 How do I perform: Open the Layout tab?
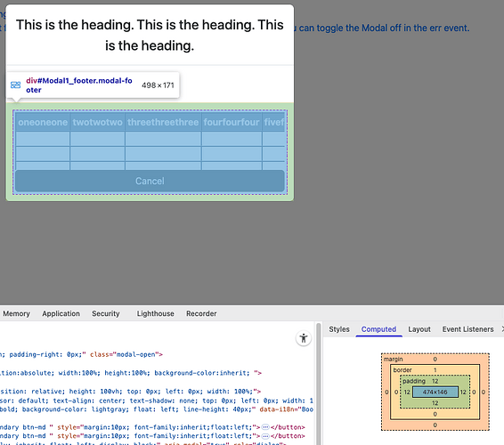[x=419, y=329]
